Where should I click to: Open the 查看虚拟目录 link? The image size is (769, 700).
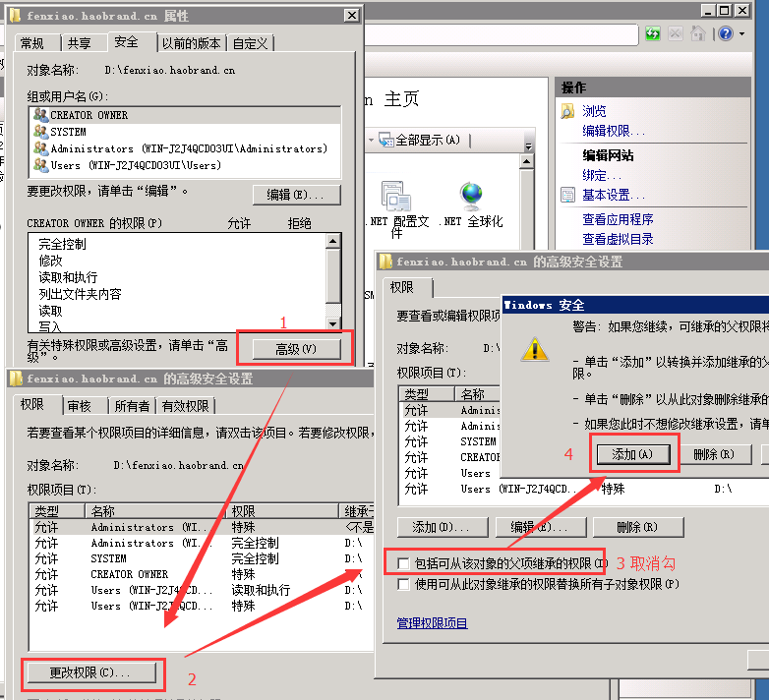618,239
